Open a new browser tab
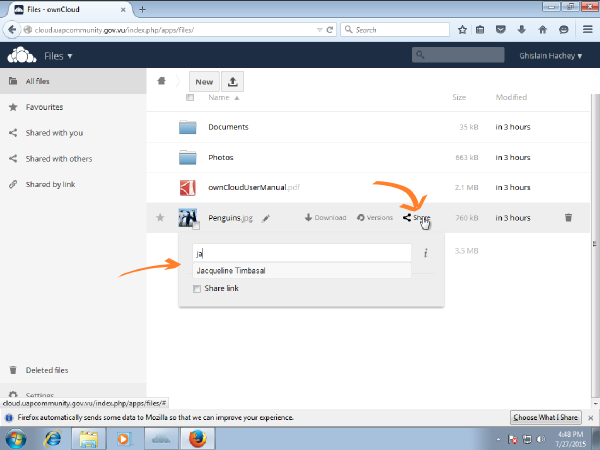 [142, 9]
